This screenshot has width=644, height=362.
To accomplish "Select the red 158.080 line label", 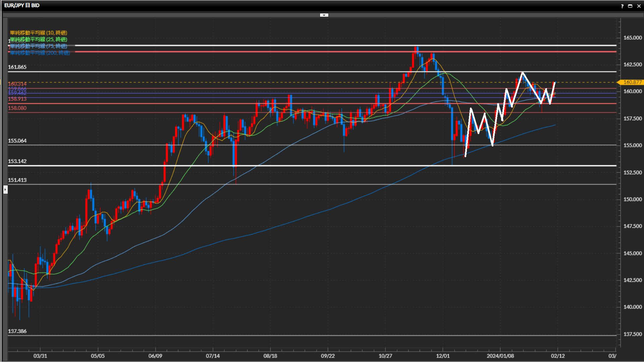I will (x=17, y=108).
